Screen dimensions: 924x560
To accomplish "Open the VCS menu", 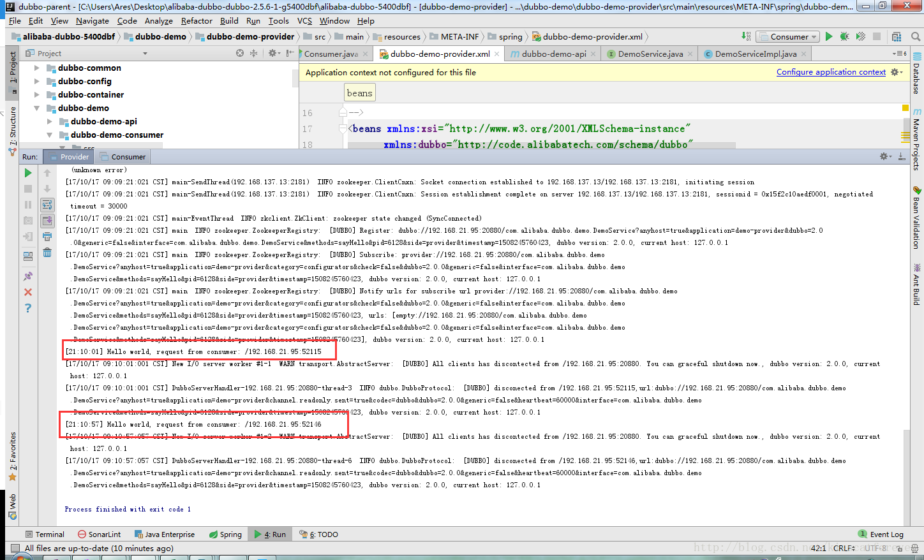I will coord(304,20).
